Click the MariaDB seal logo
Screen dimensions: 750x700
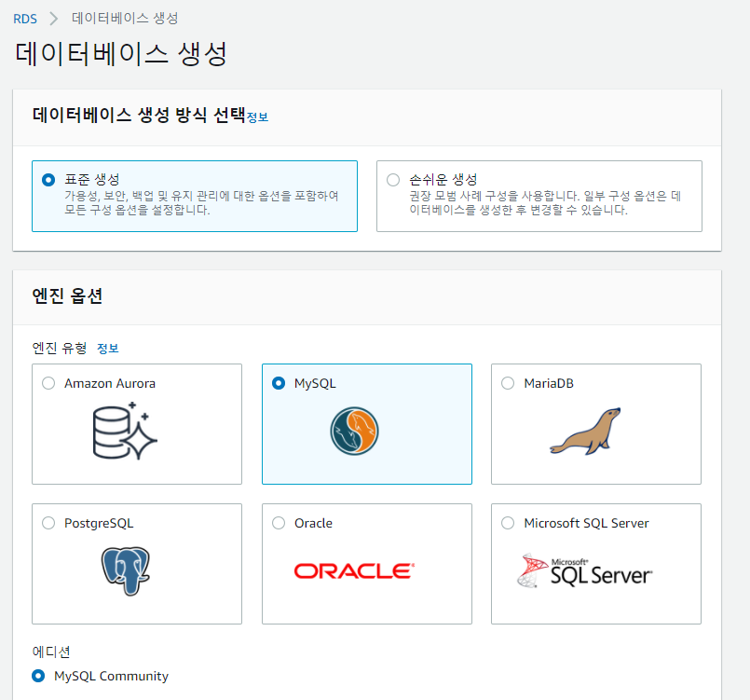[585, 432]
